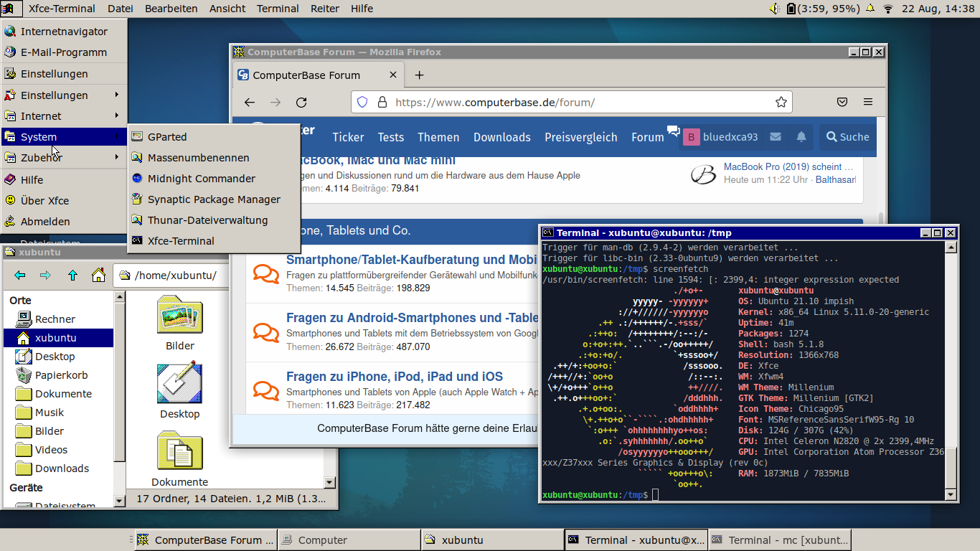Image resolution: width=980 pixels, height=551 pixels.
Task: Select Dokumente in Thunar sidebar
Action: click(59, 394)
